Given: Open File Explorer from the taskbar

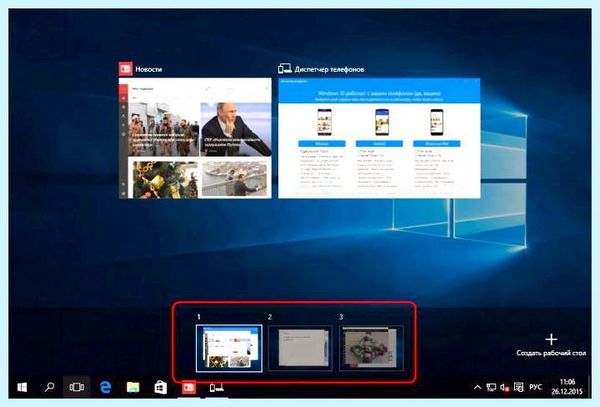Looking at the screenshot, I should pyautogui.click(x=133, y=387).
